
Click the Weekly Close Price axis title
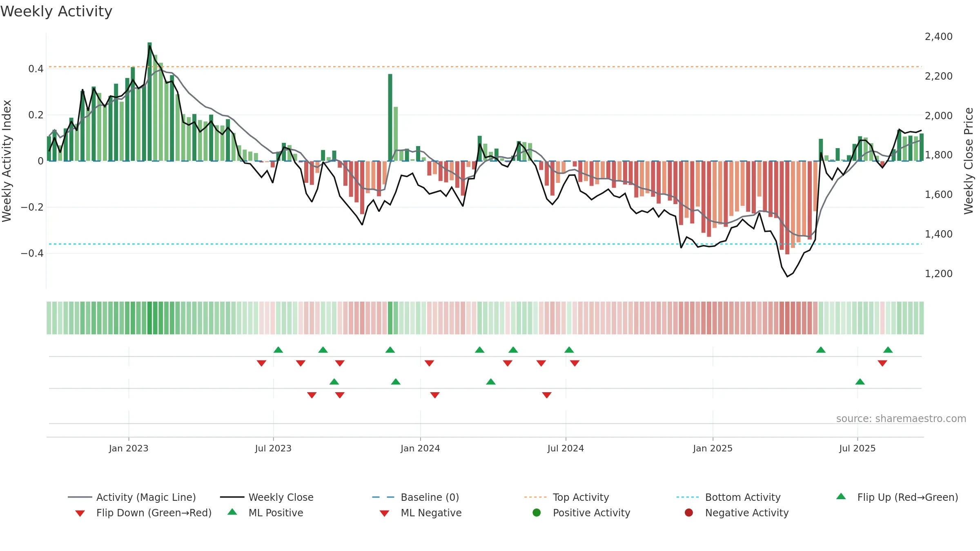[969, 161]
